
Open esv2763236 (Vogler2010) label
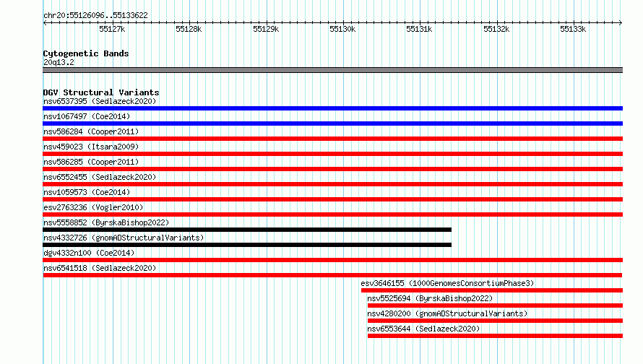93,207
